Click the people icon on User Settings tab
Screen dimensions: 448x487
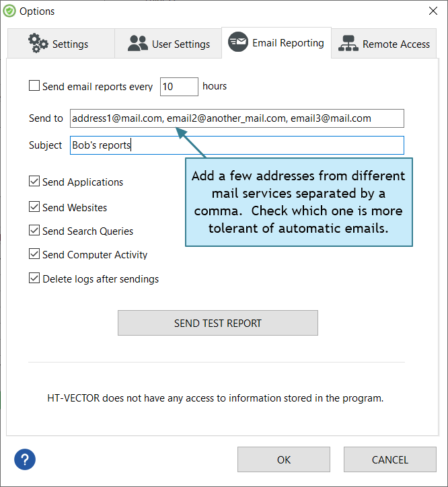[138, 43]
